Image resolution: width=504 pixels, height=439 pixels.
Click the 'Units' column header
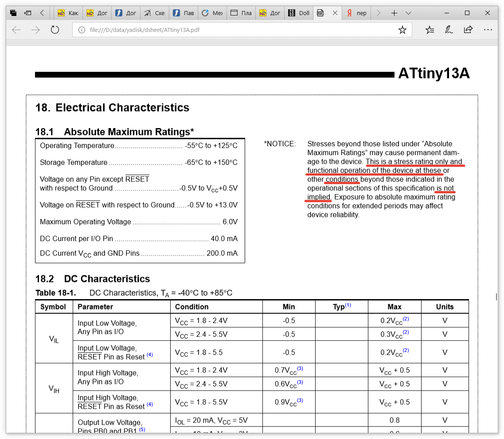445,307
